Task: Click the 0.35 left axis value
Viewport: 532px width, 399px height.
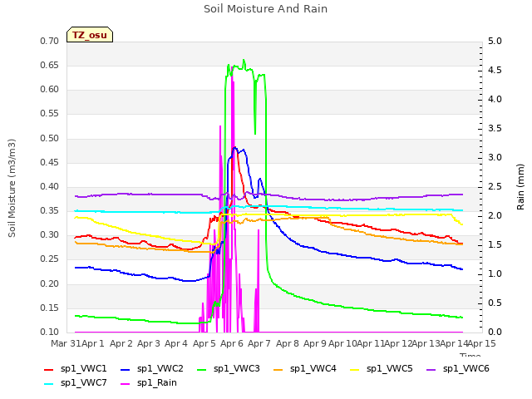Action: pos(50,210)
